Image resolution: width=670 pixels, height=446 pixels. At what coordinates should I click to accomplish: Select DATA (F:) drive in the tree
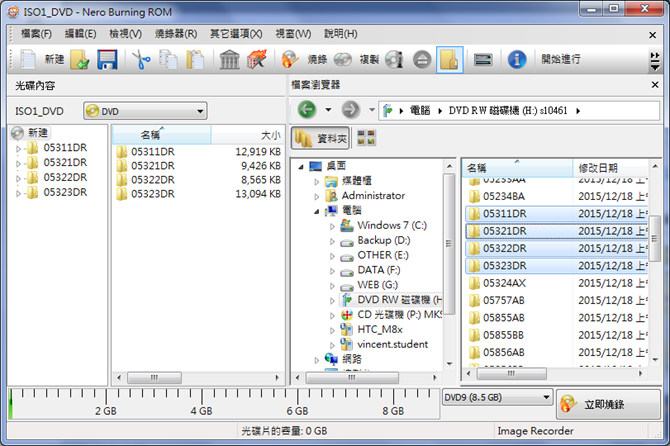(x=378, y=270)
